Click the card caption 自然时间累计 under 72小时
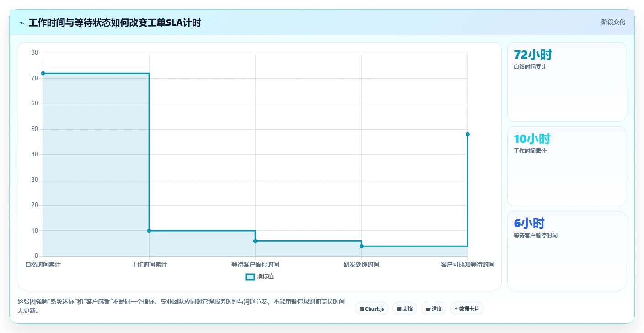Viewport: 644px width, 333px height. tap(530, 67)
